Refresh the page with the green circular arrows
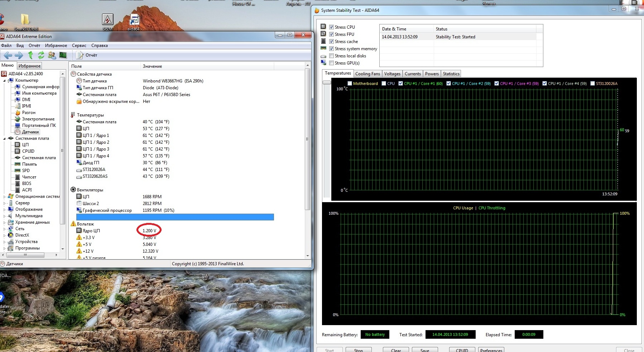Viewport: 644px width, 352px height. (x=41, y=55)
